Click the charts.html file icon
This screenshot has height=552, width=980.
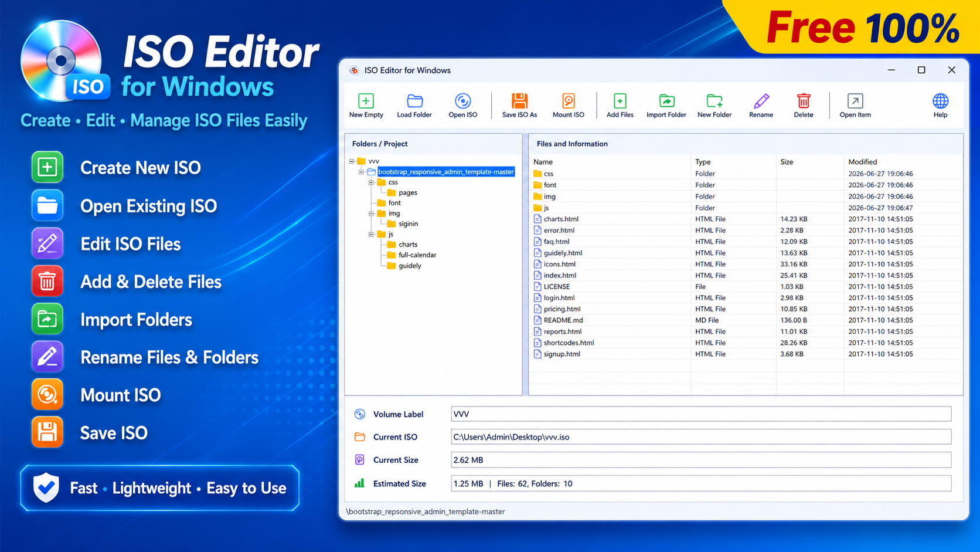tap(537, 219)
